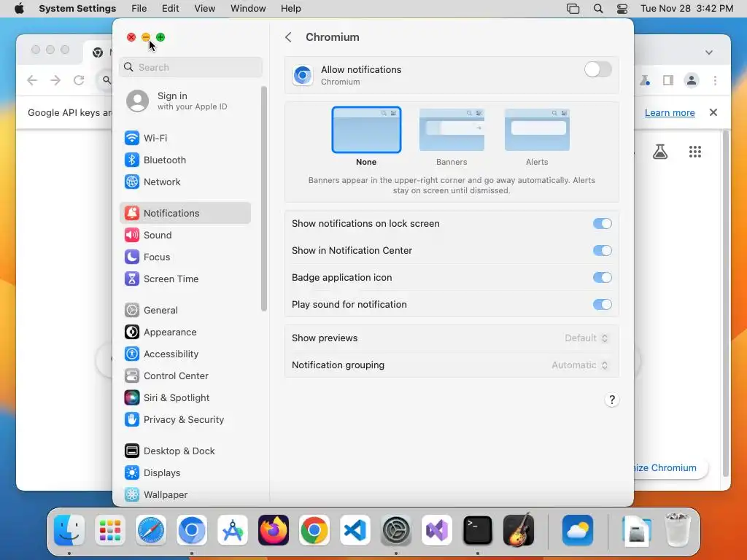
Task: Open Sound settings in sidebar
Action: [185, 236]
